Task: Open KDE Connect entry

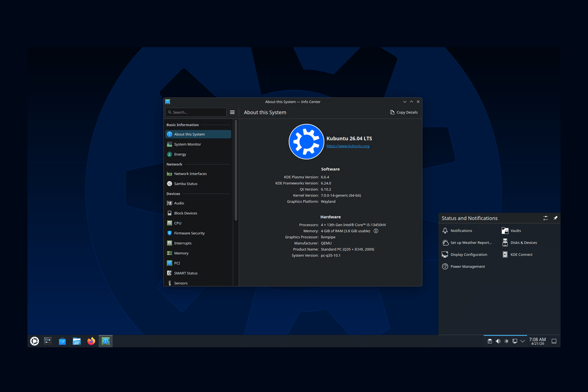Action: [517, 254]
